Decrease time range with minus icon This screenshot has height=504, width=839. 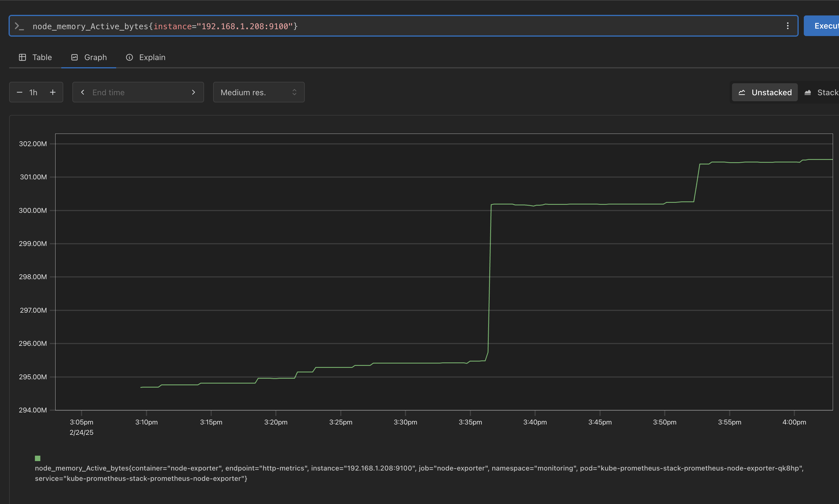click(x=20, y=92)
